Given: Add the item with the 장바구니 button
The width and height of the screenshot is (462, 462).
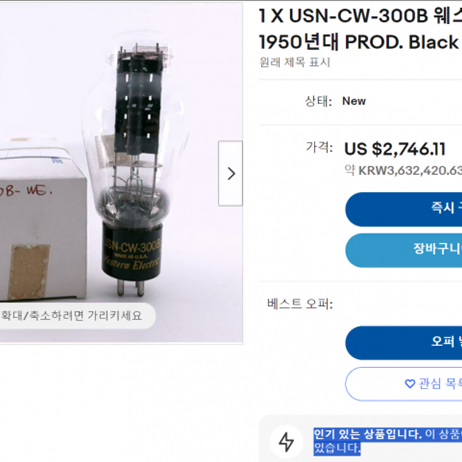Looking at the screenshot, I should click(x=403, y=250).
